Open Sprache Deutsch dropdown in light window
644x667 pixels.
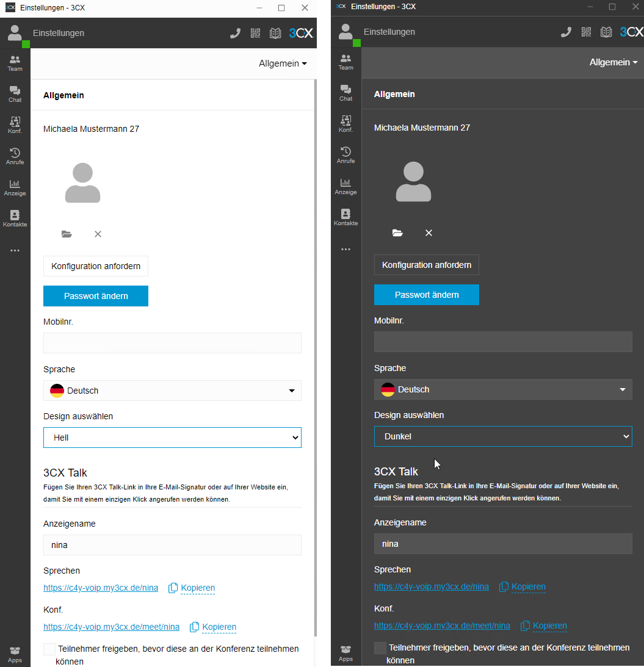tap(172, 391)
